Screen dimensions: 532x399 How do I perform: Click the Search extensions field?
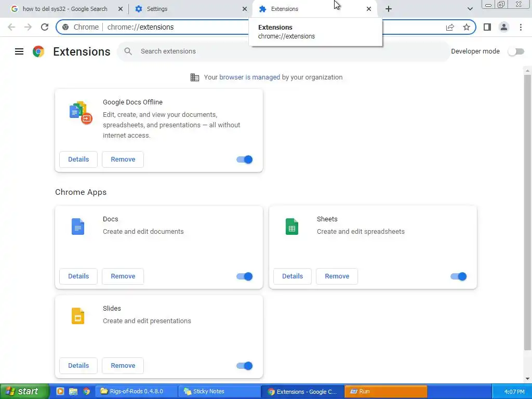(x=284, y=51)
